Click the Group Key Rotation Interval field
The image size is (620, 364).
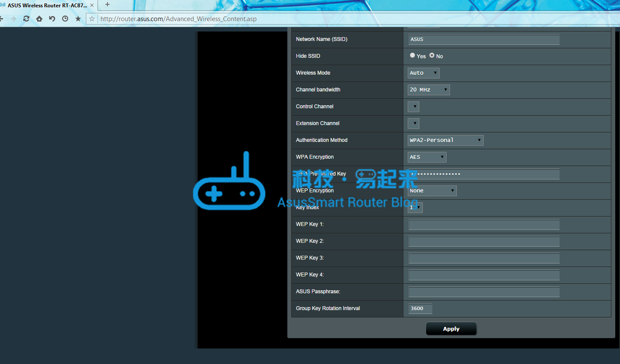pos(420,308)
